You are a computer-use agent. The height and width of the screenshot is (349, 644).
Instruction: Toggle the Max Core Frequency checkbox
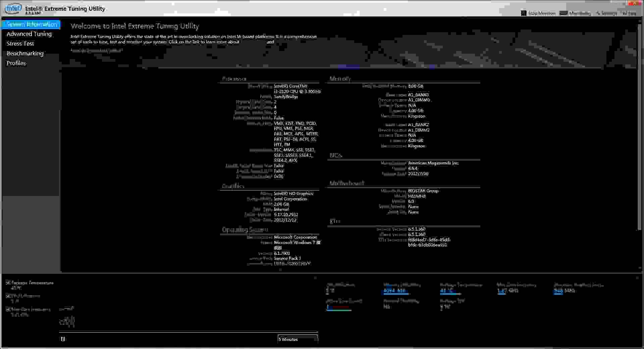click(x=8, y=309)
